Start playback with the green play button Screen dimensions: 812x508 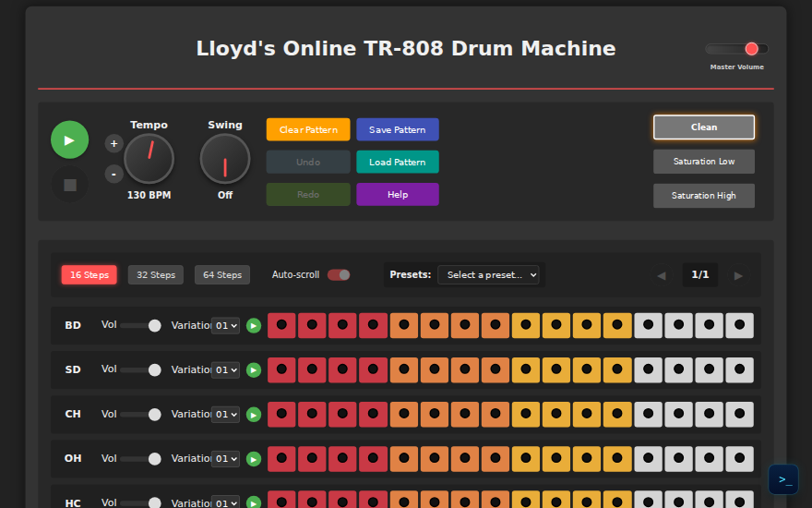click(69, 140)
